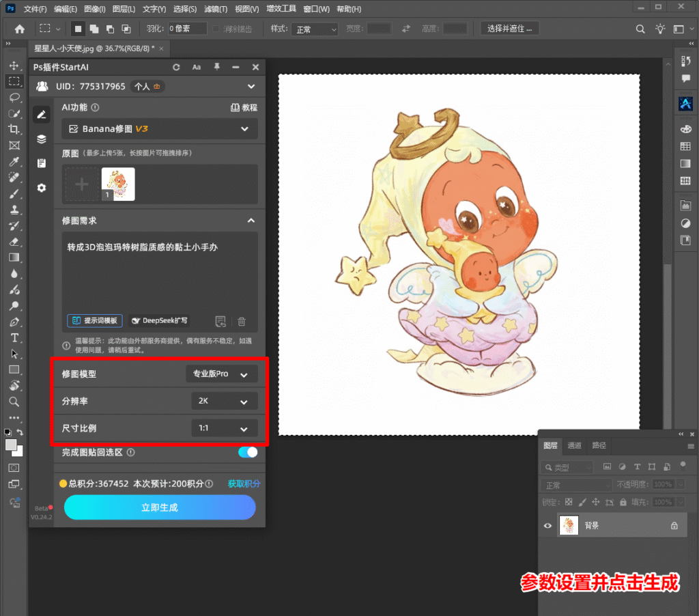Viewport: 699px width, 616px height.
Task: Switch to the 路径 tab
Action: [599, 445]
